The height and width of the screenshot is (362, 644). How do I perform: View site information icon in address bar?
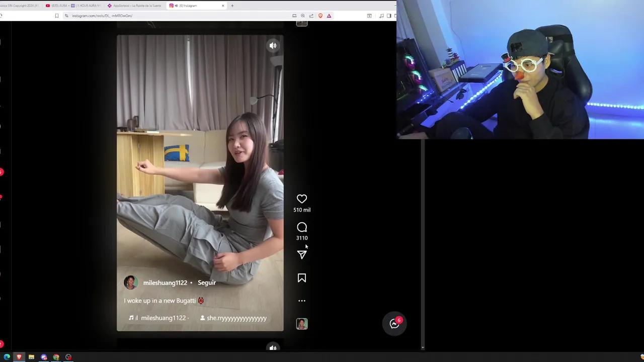(x=66, y=16)
